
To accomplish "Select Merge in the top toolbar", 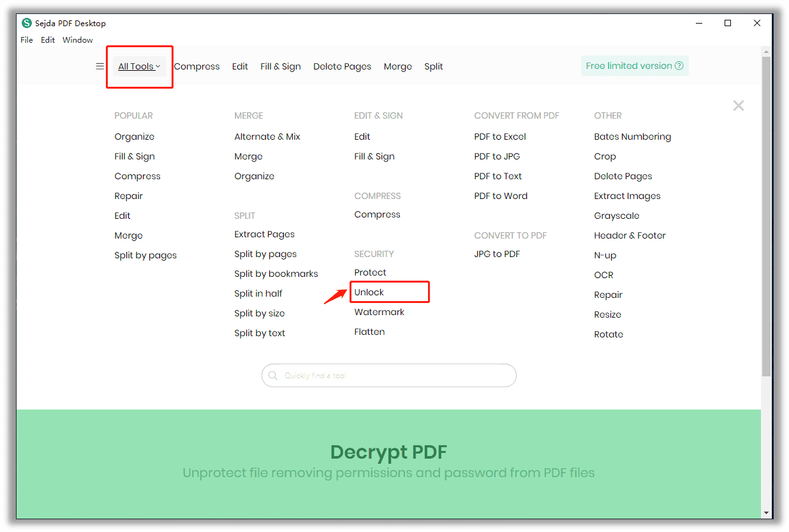I will point(398,66).
